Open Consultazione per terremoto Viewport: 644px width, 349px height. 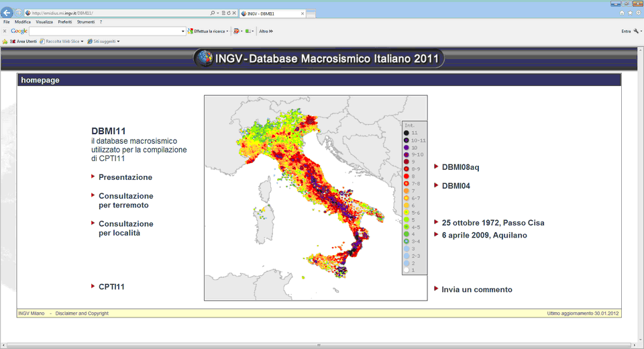(125, 201)
